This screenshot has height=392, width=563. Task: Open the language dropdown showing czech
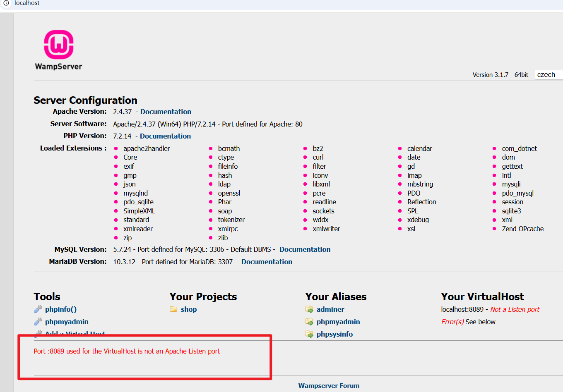tap(549, 75)
